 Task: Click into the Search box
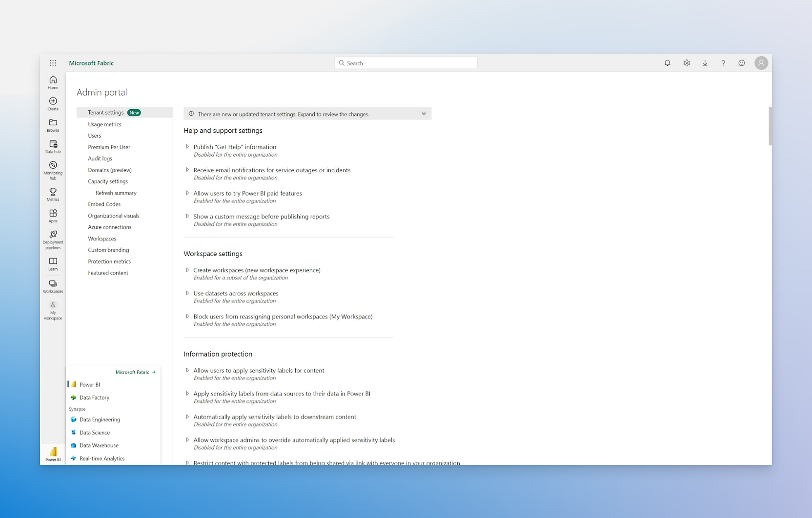tap(406, 63)
